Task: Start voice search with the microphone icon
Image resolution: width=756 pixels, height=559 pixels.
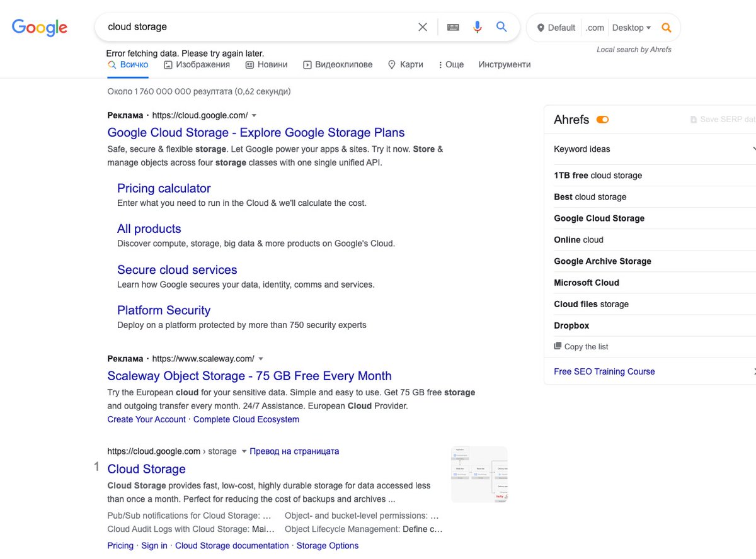Action: pyautogui.click(x=478, y=27)
